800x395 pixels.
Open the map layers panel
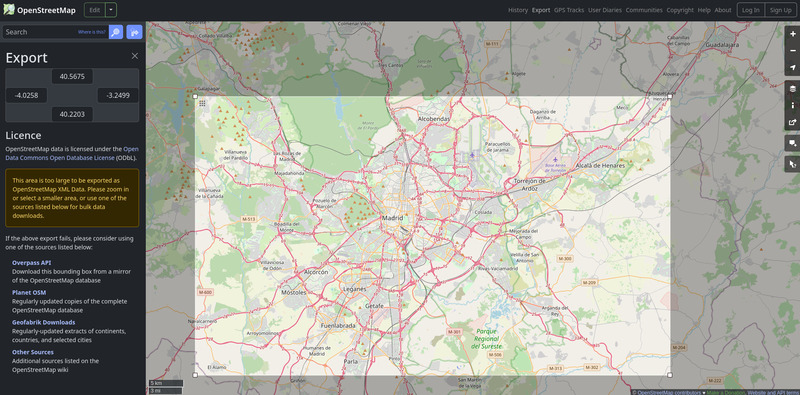tap(792, 88)
